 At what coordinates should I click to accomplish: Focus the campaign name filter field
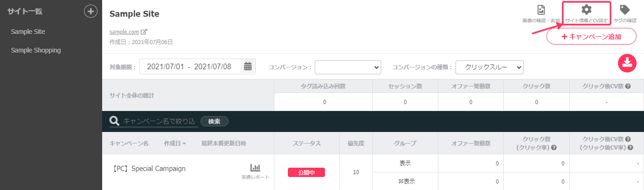(x=159, y=121)
